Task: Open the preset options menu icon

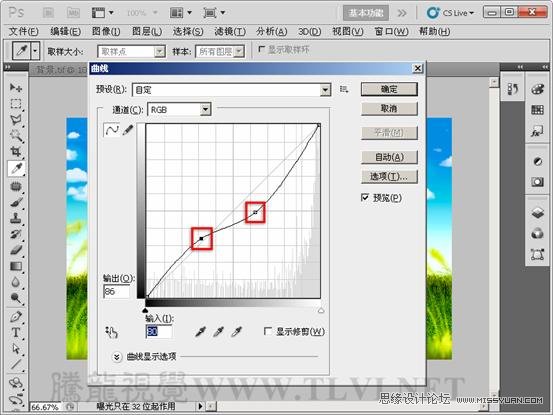Action: (x=344, y=90)
